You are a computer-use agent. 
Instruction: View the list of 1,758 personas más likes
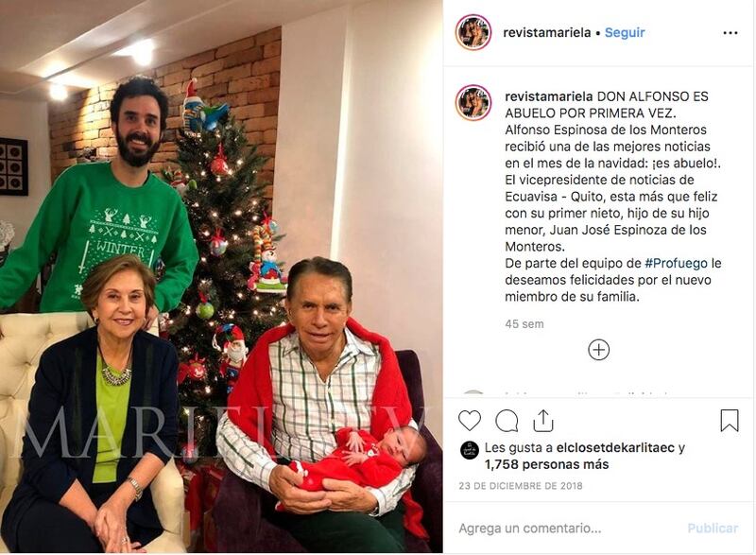pyautogui.click(x=547, y=464)
